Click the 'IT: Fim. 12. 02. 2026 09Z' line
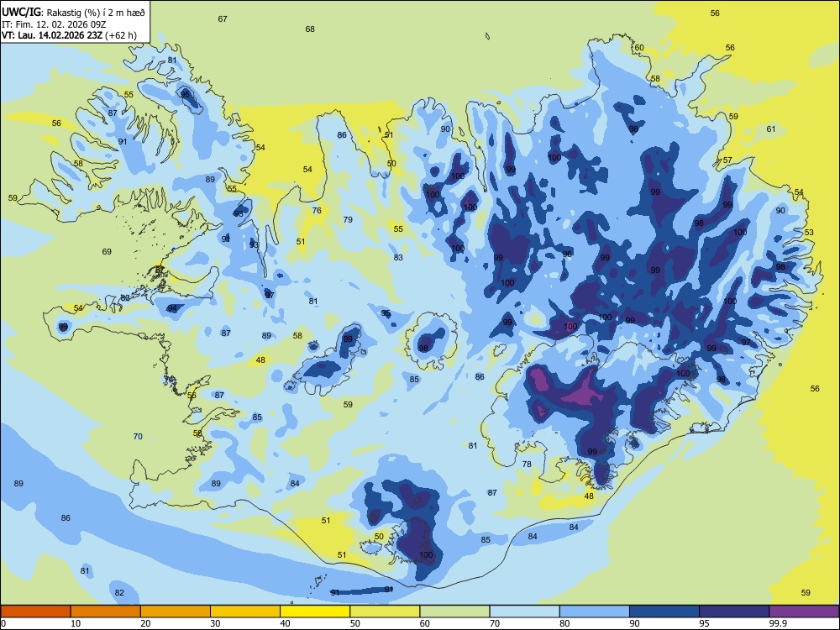This screenshot has height=630, width=840. pyautogui.click(x=52, y=24)
